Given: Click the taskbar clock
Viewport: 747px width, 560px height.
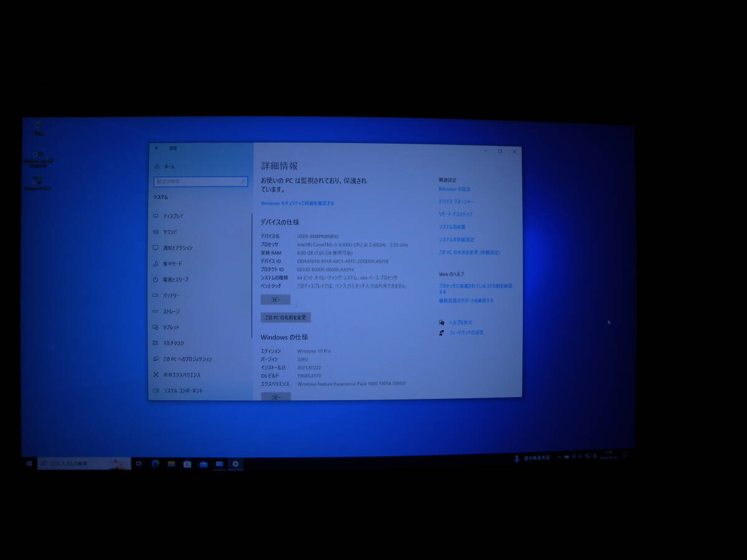Looking at the screenshot, I should 609,455.
